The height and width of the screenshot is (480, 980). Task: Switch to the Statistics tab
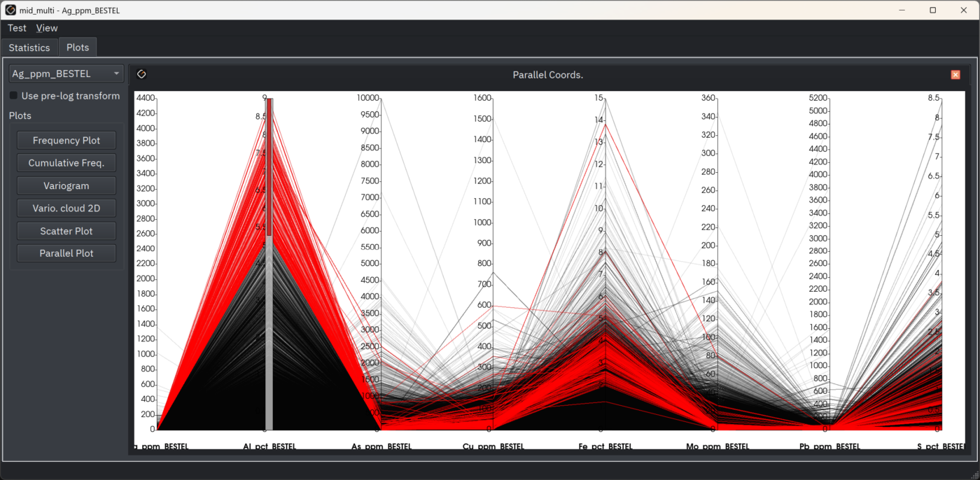pyautogui.click(x=29, y=48)
